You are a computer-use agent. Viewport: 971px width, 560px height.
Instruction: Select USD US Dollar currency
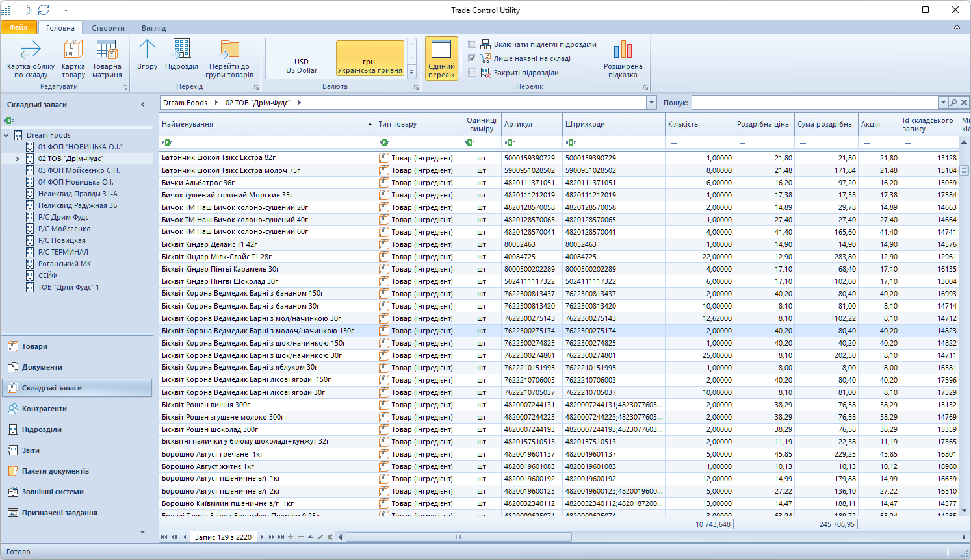pos(301,66)
